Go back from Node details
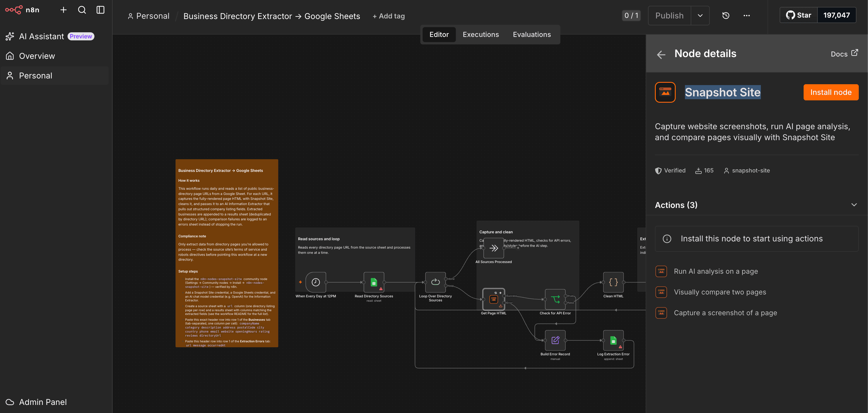868x413 pixels. click(x=661, y=55)
